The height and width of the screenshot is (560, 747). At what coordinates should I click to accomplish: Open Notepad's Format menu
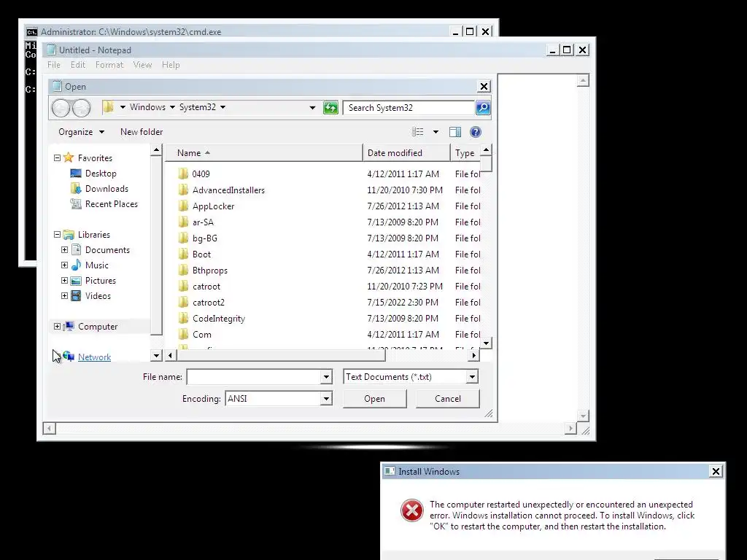[109, 65]
